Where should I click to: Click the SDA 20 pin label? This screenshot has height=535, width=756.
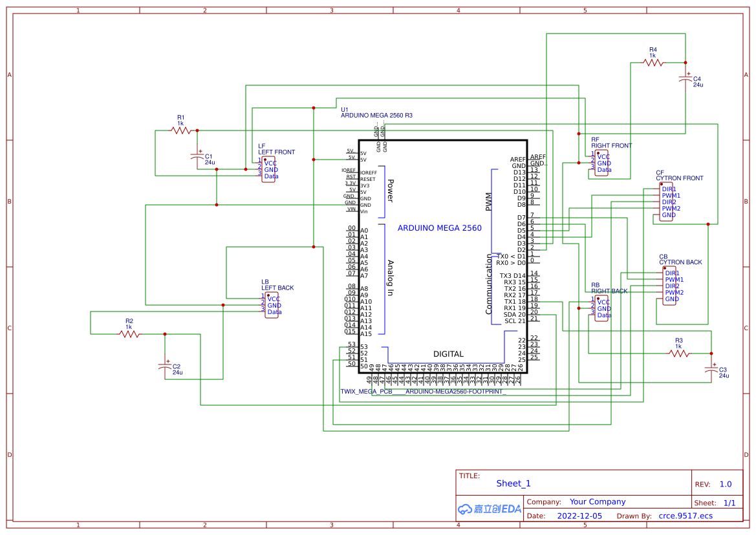[x=514, y=315]
